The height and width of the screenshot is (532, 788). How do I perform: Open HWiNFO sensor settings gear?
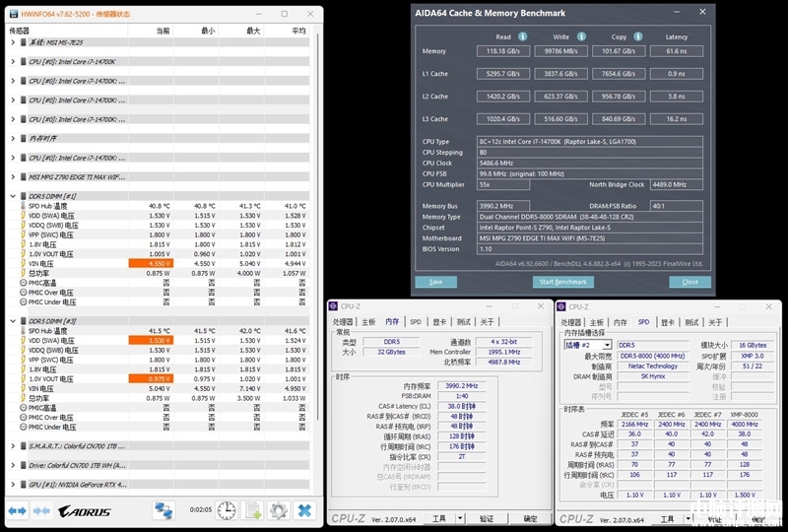point(279,510)
